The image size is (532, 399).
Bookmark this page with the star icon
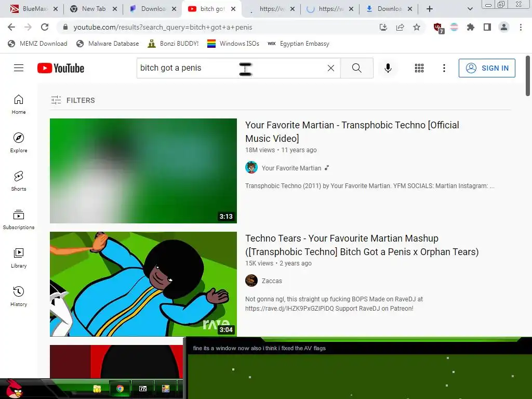(x=417, y=27)
